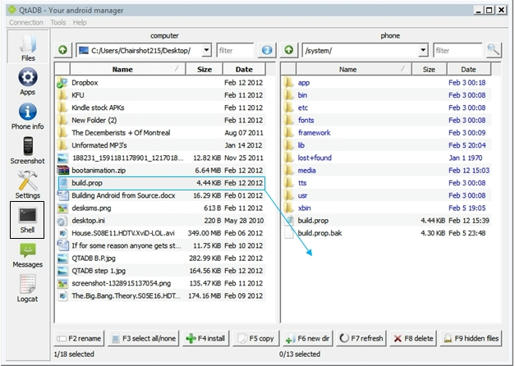Select build.prop in phone pane
The height and width of the screenshot is (366, 515).
pos(387,221)
